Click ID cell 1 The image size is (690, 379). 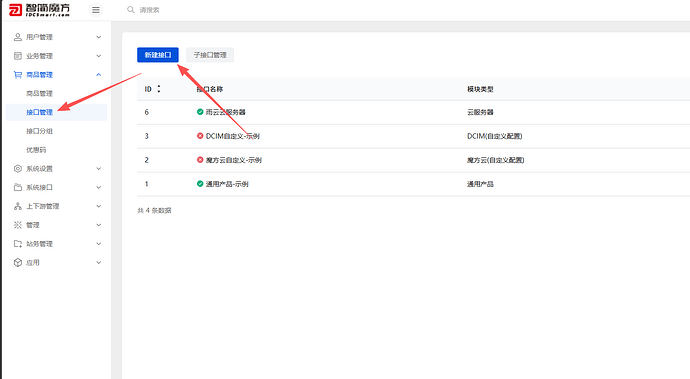pos(147,184)
